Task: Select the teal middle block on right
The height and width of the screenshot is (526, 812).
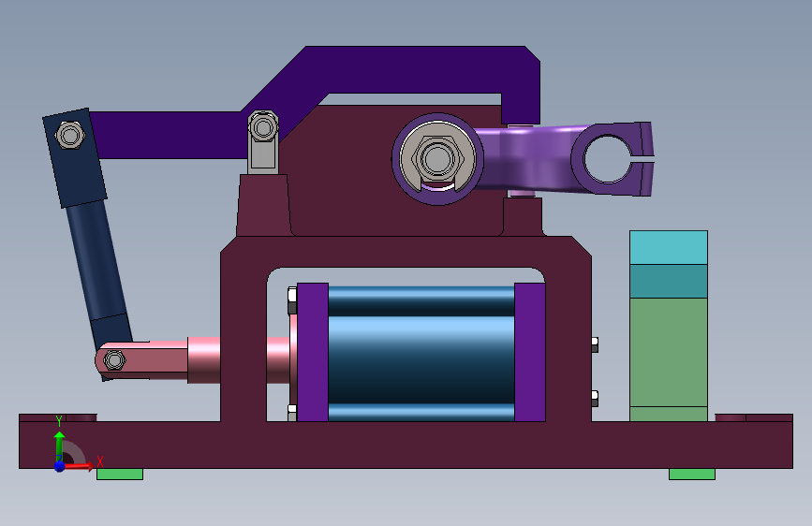Action: (669, 281)
